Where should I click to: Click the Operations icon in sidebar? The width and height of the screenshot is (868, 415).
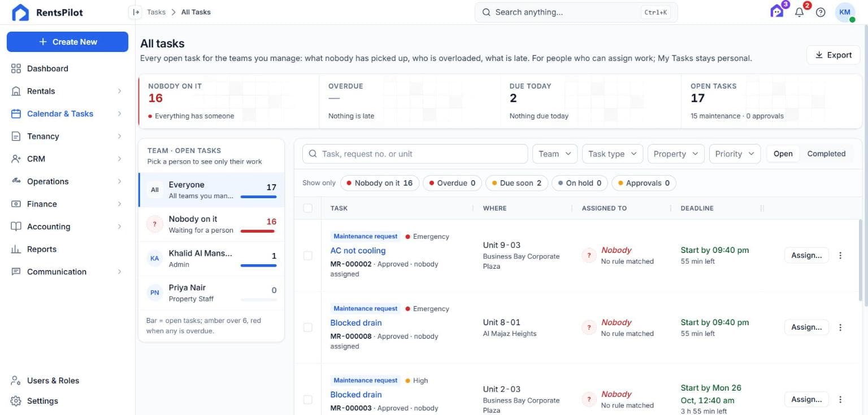tap(16, 181)
